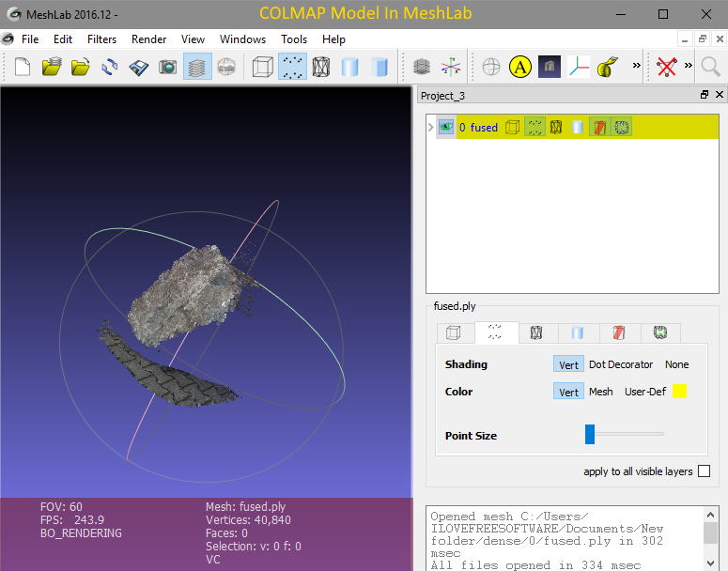Click the yellow circled A icon
The image size is (728, 571).
[520, 67]
